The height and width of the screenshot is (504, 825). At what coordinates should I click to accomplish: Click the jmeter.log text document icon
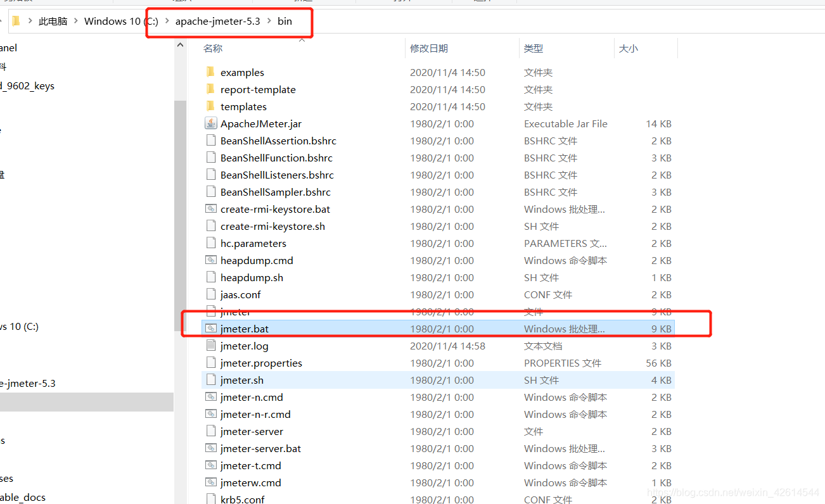click(210, 346)
